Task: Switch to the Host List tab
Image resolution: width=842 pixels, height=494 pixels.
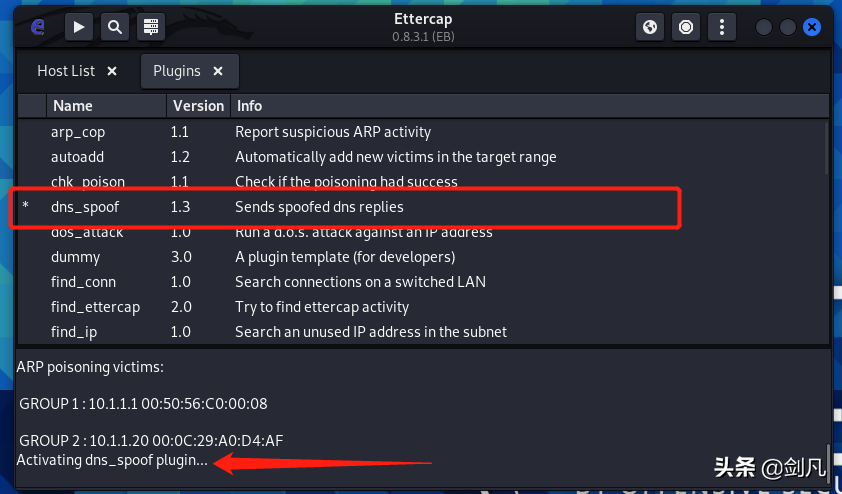Action: [66, 71]
